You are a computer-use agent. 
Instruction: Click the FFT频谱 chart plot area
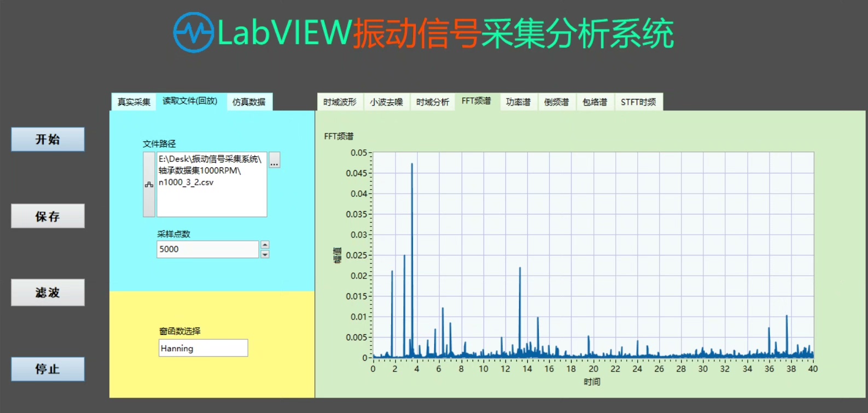[x=593, y=255]
